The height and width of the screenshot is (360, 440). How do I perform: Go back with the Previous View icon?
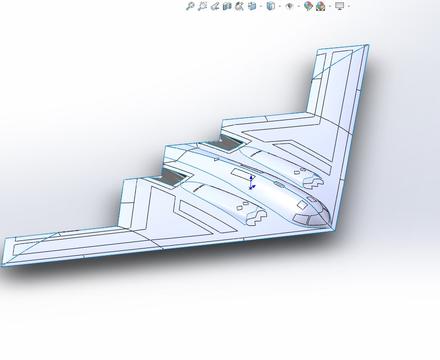(x=215, y=6)
